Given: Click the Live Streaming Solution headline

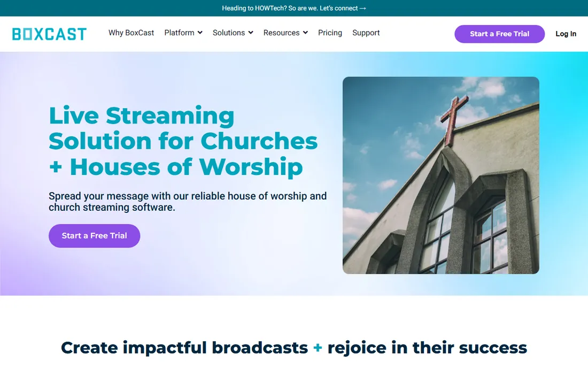Looking at the screenshot, I should tap(183, 141).
